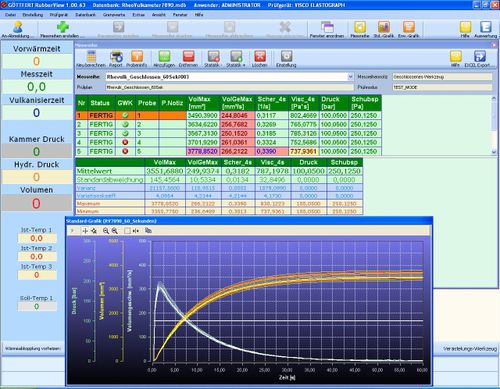Click the results table scrollbar up arrow
The width and height of the screenshot is (500, 389).
click(494, 98)
